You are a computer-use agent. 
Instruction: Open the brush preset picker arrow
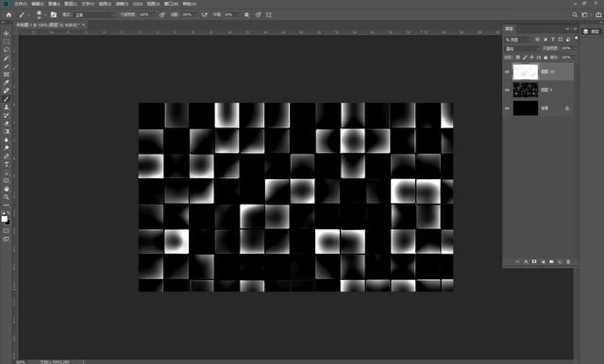click(x=45, y=15)
